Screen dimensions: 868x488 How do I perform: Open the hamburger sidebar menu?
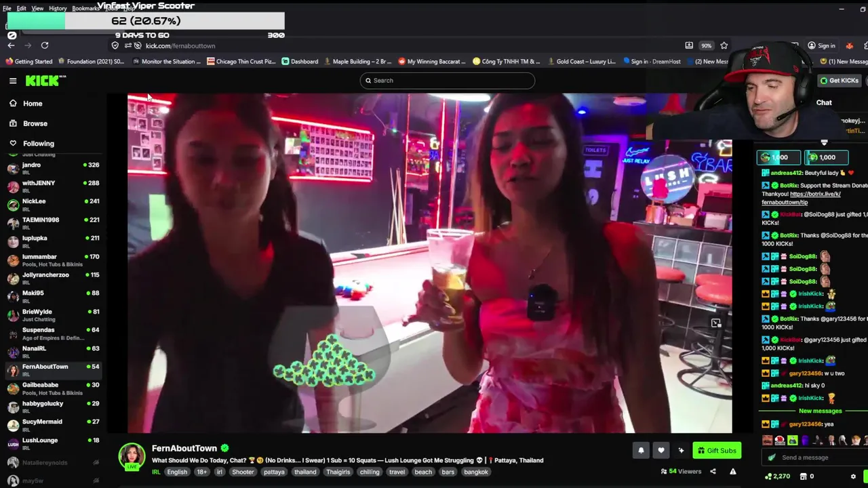13,81
